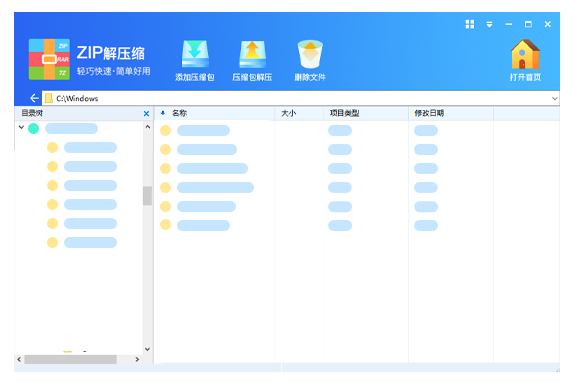Go back with the left arrow
Screen dimensions: 574x390
pos(34,98)
